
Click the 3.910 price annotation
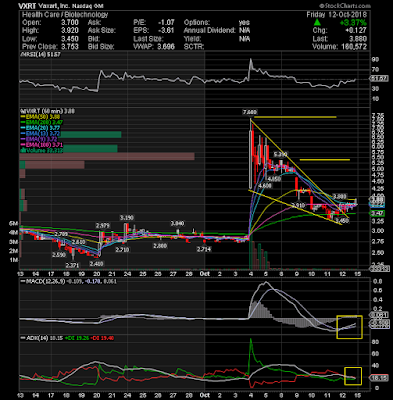298,205
